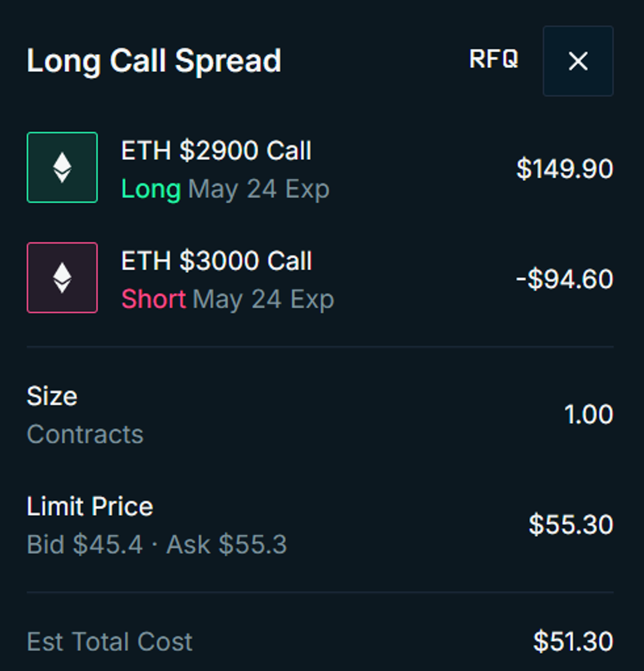Click the RFQ label

[493, 59]
